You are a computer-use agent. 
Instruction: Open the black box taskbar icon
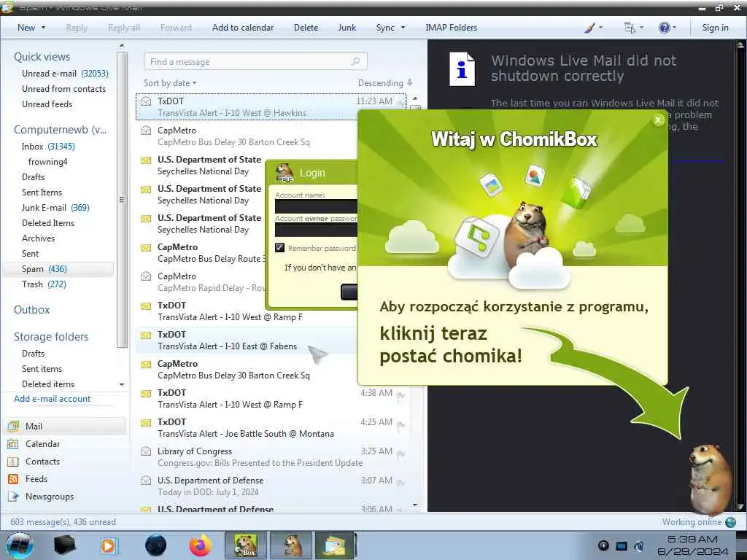(x=65, y=545)
